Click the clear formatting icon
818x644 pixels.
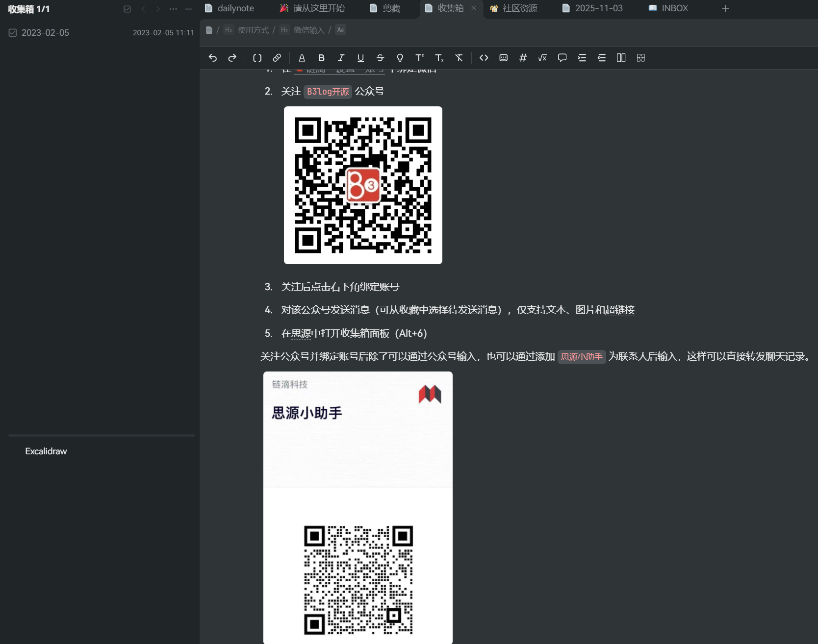459,58
